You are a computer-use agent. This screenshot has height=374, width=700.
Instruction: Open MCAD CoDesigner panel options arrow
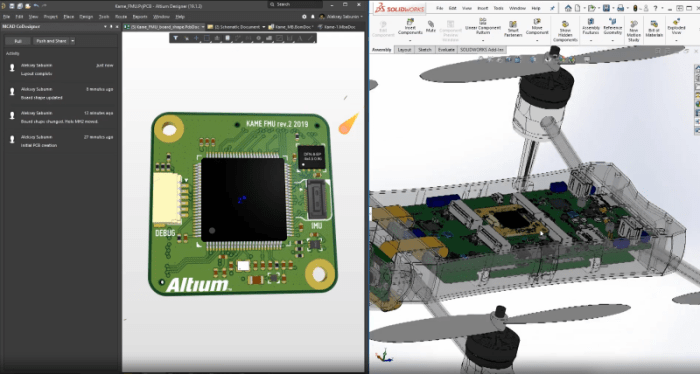tap(105, 27)
